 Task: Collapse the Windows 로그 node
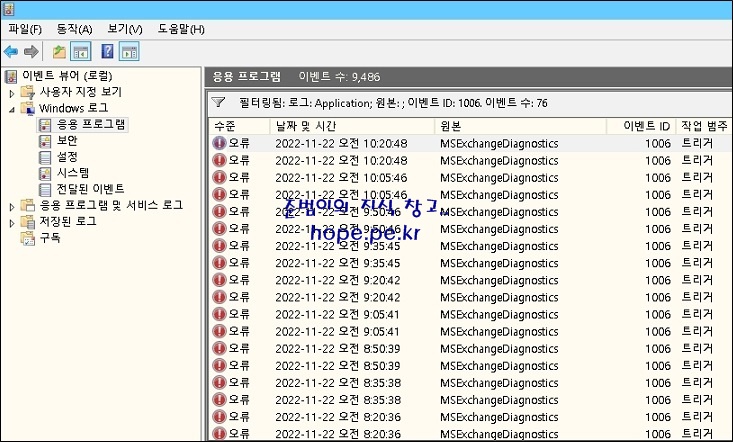coord(12,109)
